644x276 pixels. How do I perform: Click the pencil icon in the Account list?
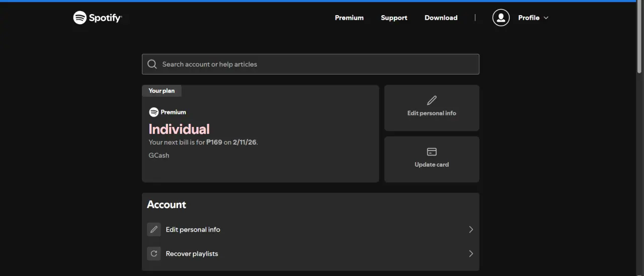pos(154,229)
